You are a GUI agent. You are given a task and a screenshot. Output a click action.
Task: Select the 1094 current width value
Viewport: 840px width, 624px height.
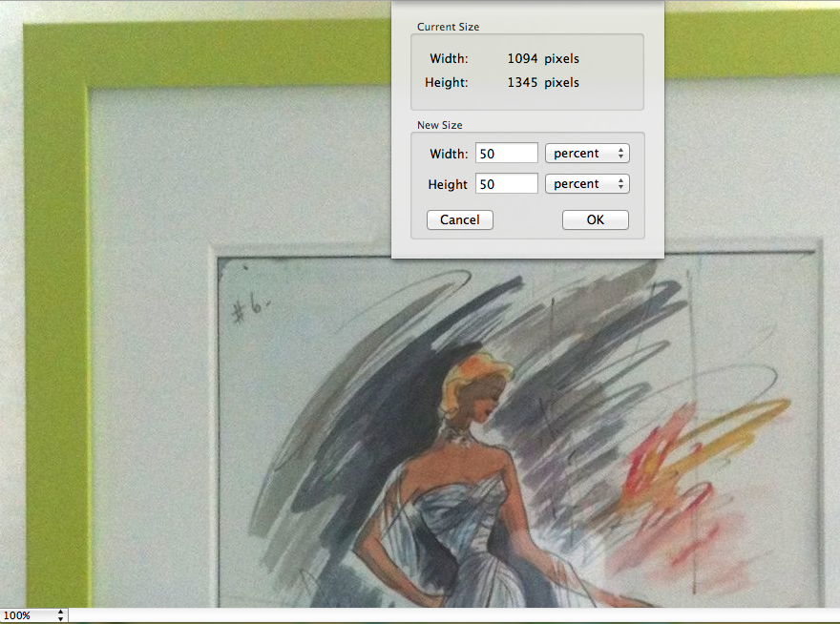[x=522, y=58]
